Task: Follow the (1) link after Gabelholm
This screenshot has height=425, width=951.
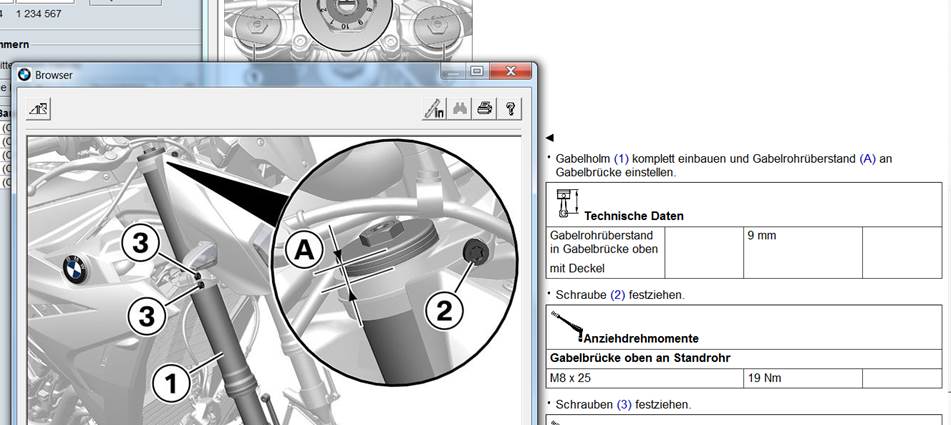Action: [621, 159]
